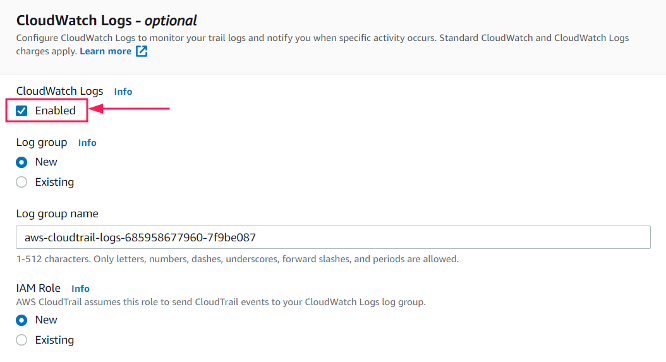Click the "Log group" section label
Viewport: 666px width, 362px height.
[x=42, y=142]
